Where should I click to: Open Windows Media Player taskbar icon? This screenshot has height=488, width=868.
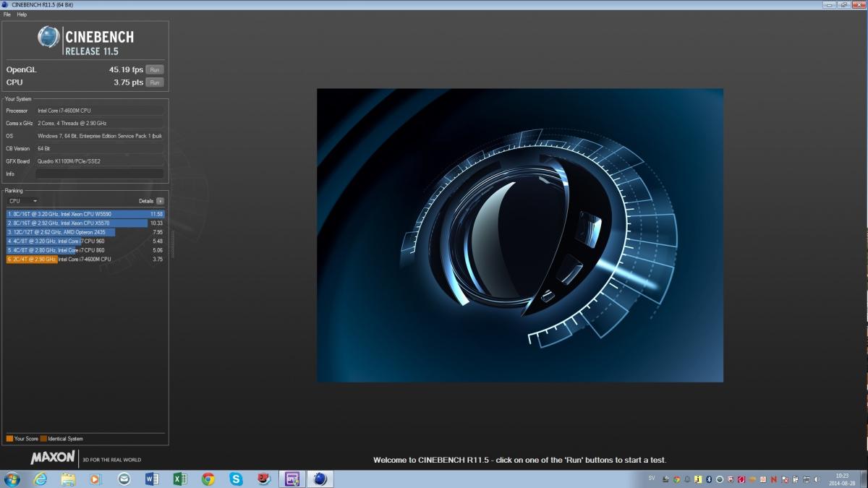pyautogui.click(x=95, y=479)
